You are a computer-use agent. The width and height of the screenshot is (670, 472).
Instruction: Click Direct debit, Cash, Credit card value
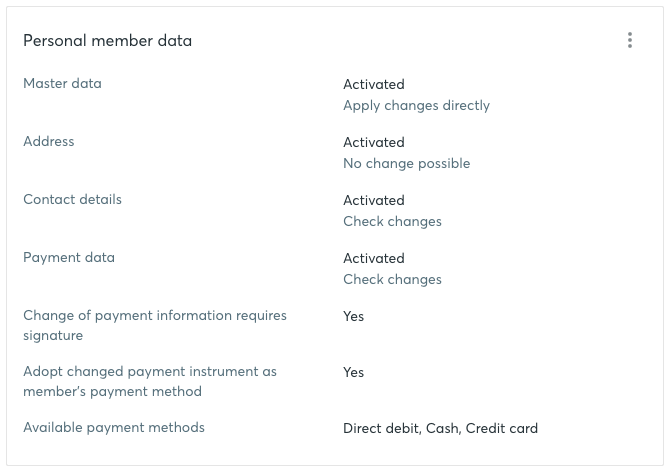[440, 428]
